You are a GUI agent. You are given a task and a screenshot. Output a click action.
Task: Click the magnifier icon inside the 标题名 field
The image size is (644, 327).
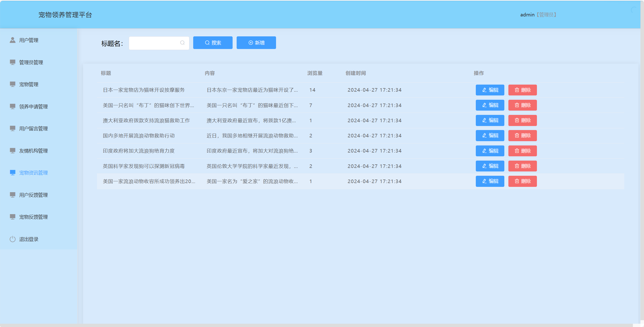182,43
